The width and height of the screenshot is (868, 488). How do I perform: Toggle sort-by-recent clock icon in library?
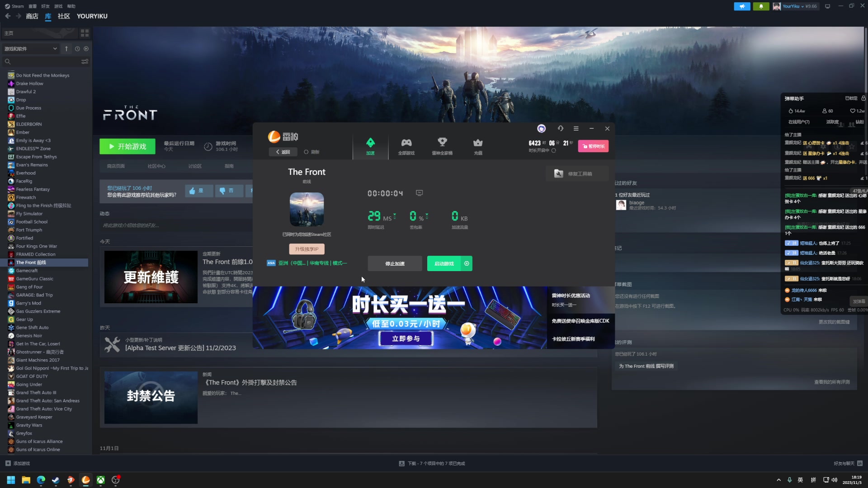click(x=77, y=49)
